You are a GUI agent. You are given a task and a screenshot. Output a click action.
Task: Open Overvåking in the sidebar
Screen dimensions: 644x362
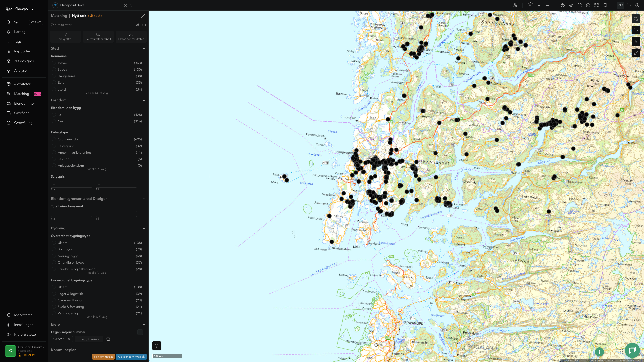coord(23,123)
